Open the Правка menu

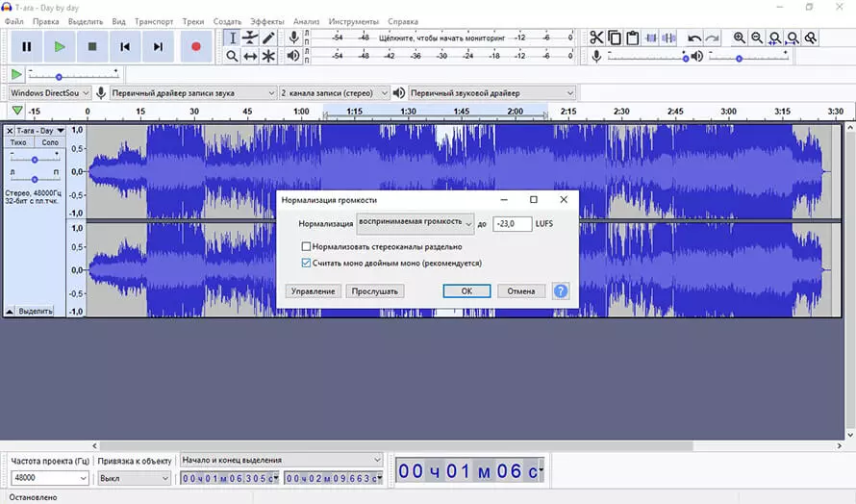point(46,21)
